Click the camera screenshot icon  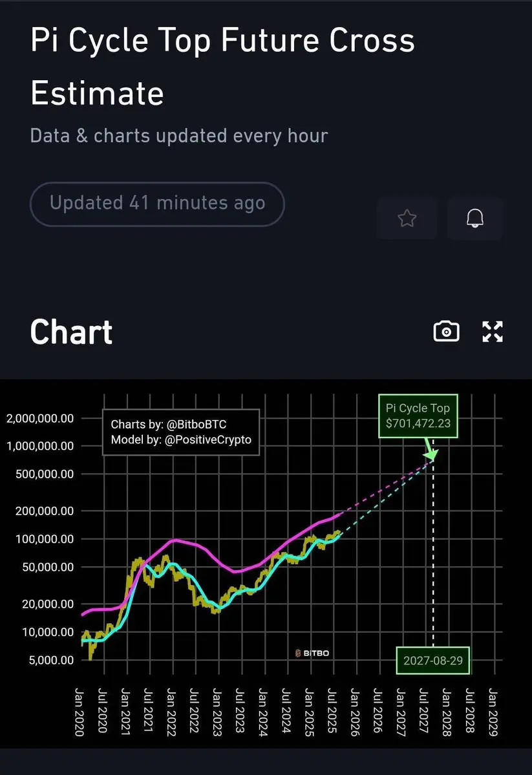pyautogui.click(x=447, y=332)
